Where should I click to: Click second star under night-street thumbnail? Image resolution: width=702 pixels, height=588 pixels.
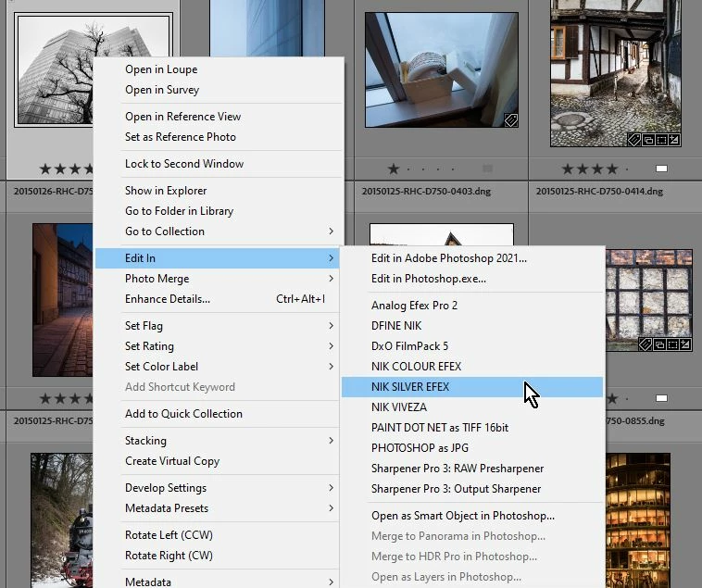coord(60,398)
